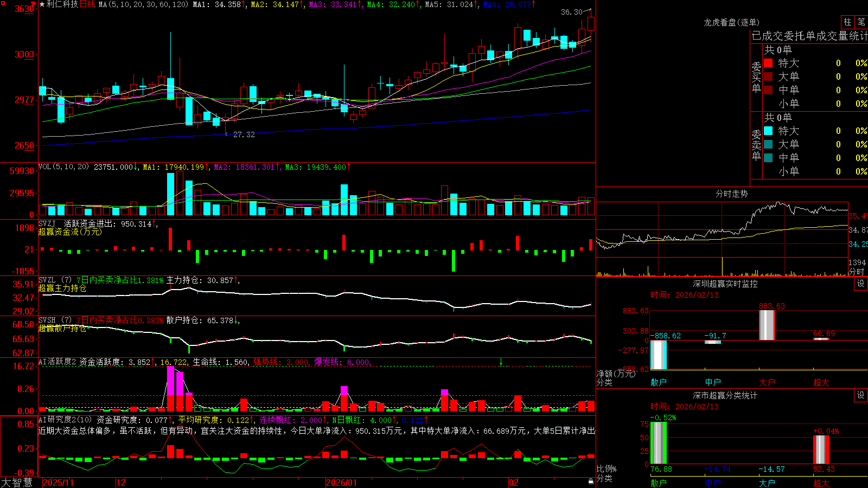Toggle the 笔 tick display mode

coord(861,22)
